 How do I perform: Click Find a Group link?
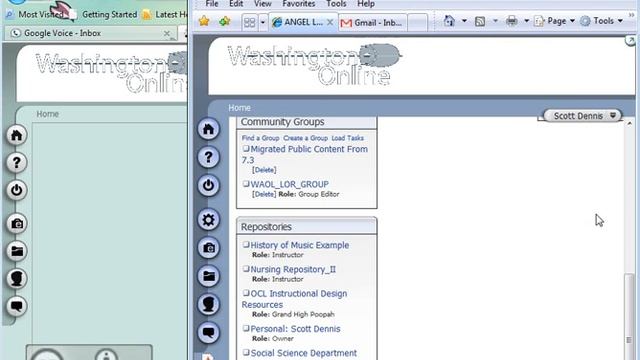pyautogui.click(x=260, y=138)
